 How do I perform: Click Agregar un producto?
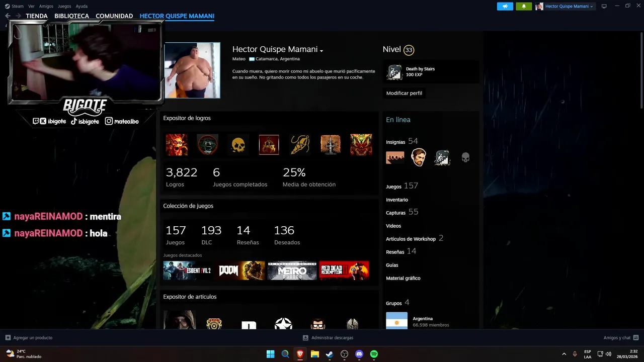tap(29, 338)
